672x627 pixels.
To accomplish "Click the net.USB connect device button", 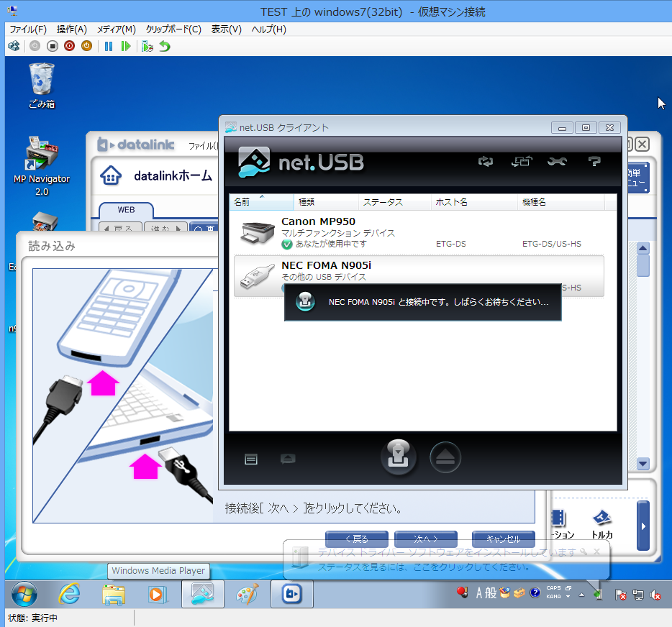I will point(399,457).
